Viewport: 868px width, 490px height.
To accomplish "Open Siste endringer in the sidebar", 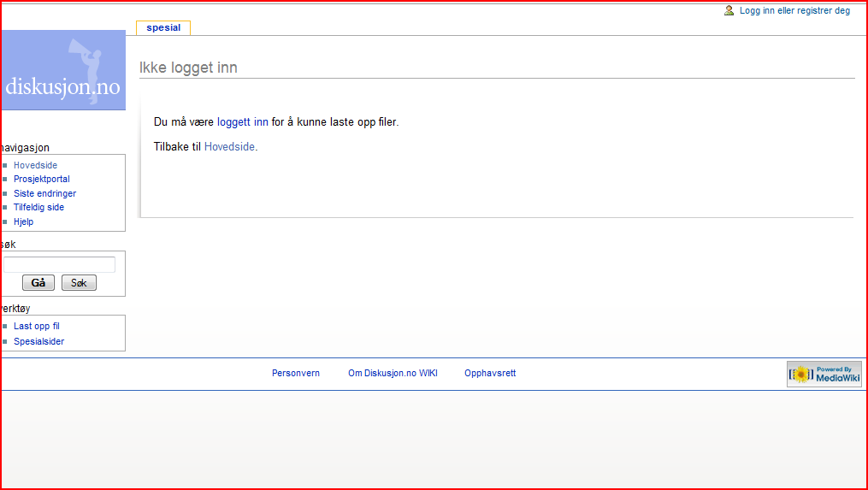I will point(44,193).
